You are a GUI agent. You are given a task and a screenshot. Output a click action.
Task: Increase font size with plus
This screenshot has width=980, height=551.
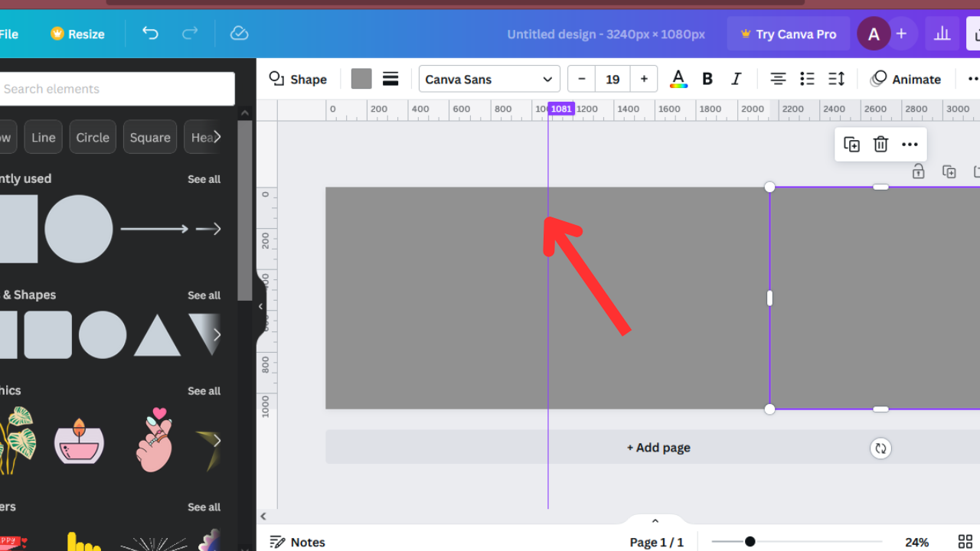(644, 79)
